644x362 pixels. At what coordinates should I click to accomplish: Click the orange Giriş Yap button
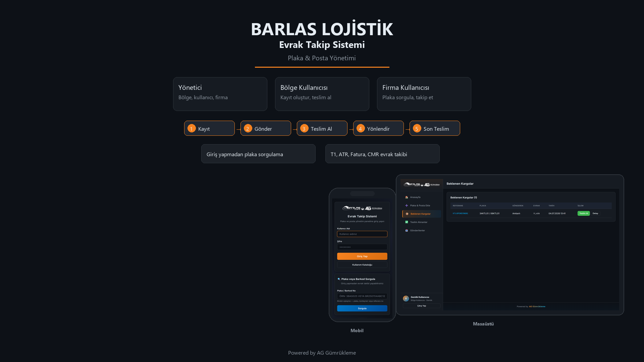click(x=362, y=256)
